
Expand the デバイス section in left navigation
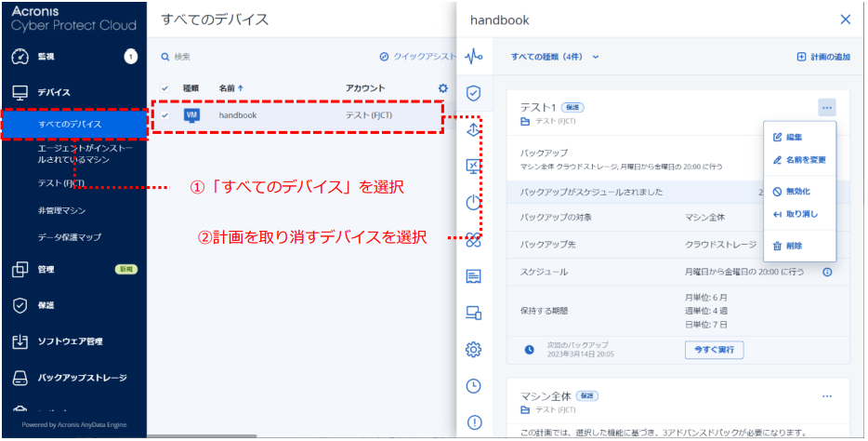tap(54, 92)
